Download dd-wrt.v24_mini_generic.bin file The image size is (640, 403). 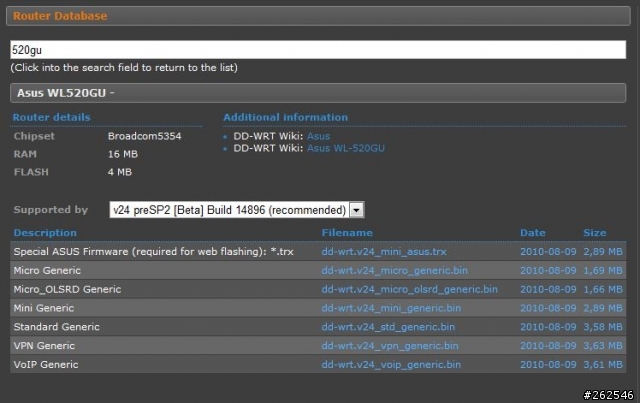391,308
